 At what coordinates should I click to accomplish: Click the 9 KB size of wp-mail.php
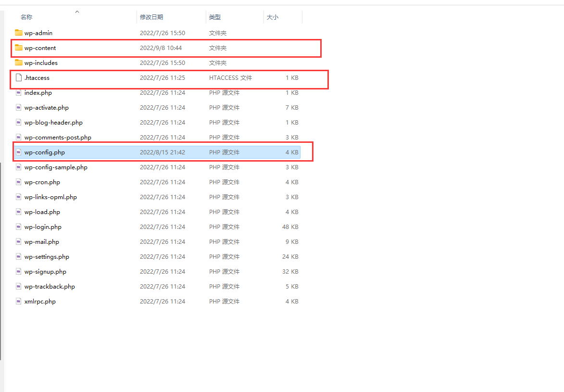click(292, 242)
